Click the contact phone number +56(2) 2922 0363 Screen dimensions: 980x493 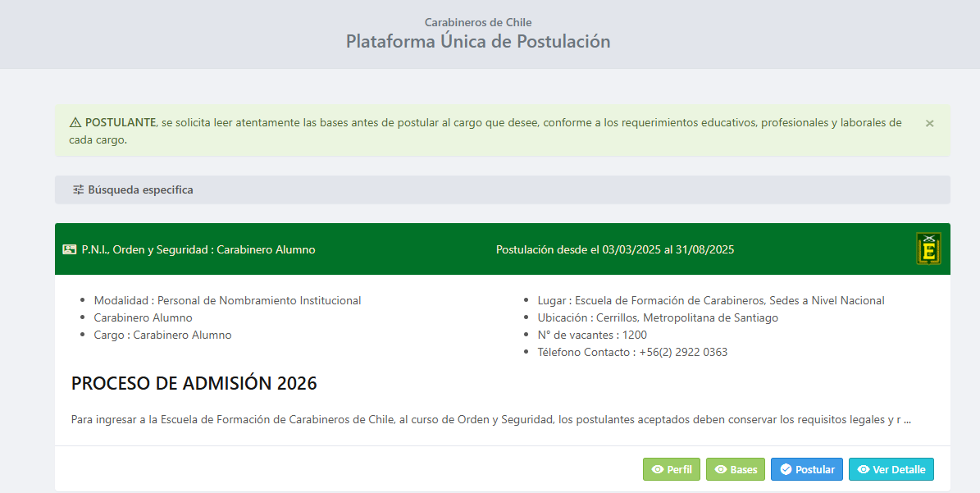[x=683, y=352]
